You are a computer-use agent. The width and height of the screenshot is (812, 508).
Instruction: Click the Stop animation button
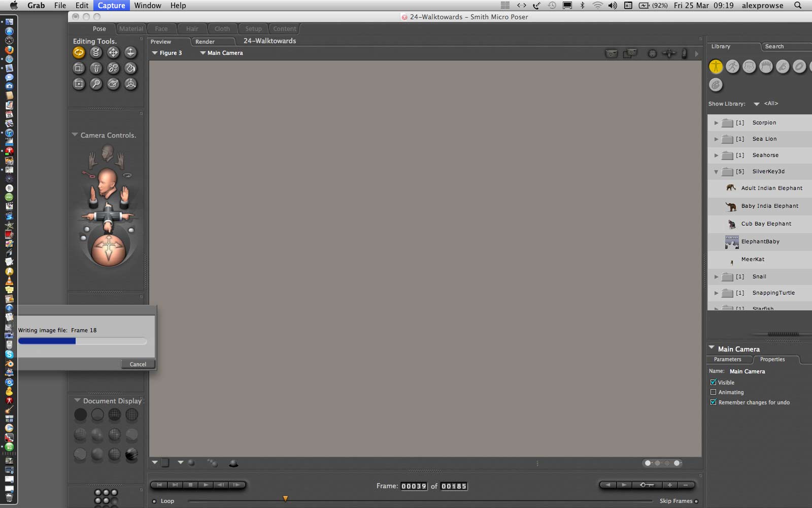(x=190, y=485)
